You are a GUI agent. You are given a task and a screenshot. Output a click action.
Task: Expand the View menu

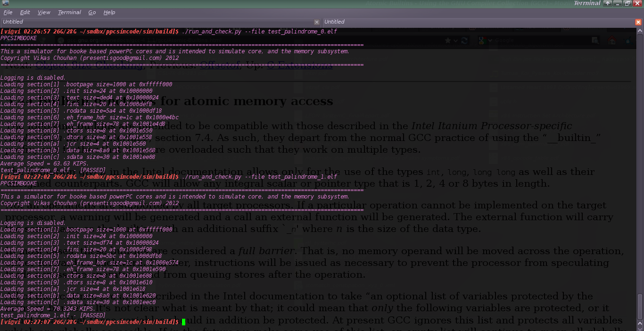pos(44,12)
